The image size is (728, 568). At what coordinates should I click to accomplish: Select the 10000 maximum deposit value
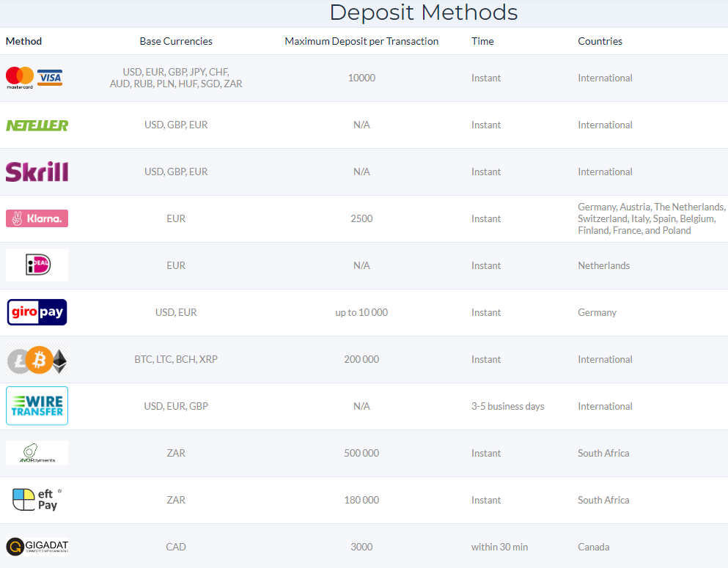[x=361, y=78]
